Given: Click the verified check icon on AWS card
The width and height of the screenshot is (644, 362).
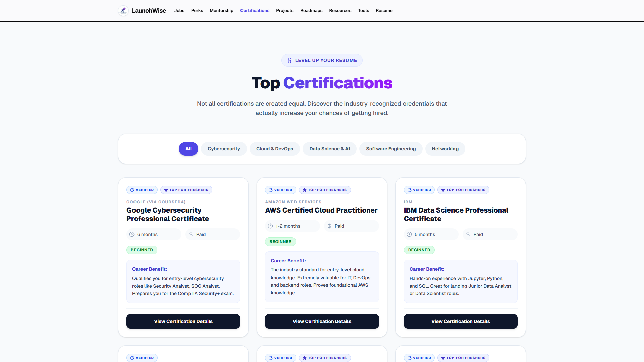Looking at the screenshot, I should [x=271, y=190].
